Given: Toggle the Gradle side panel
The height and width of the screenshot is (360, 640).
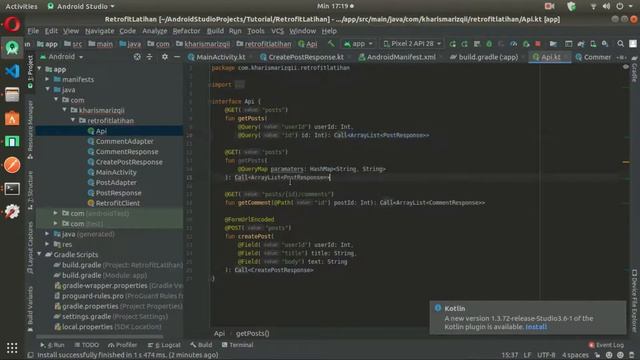Looking at the screenshot, I should click(634, 69).
